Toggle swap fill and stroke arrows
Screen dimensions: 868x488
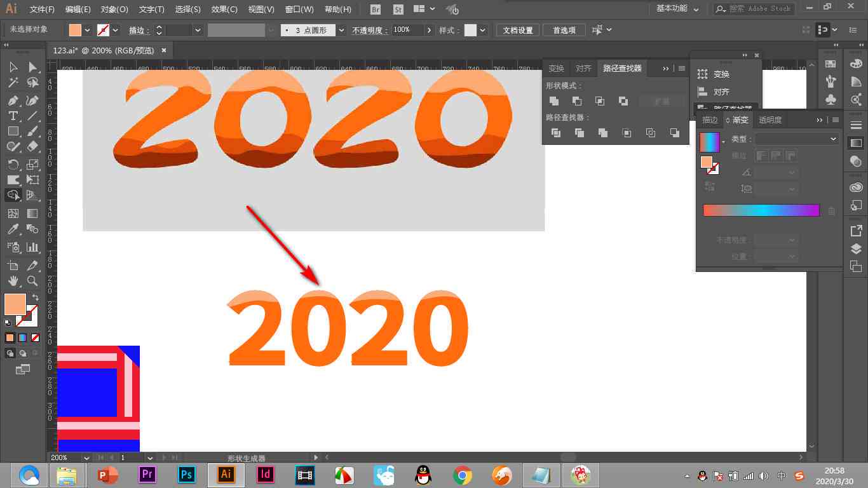(x=35, y=297)
